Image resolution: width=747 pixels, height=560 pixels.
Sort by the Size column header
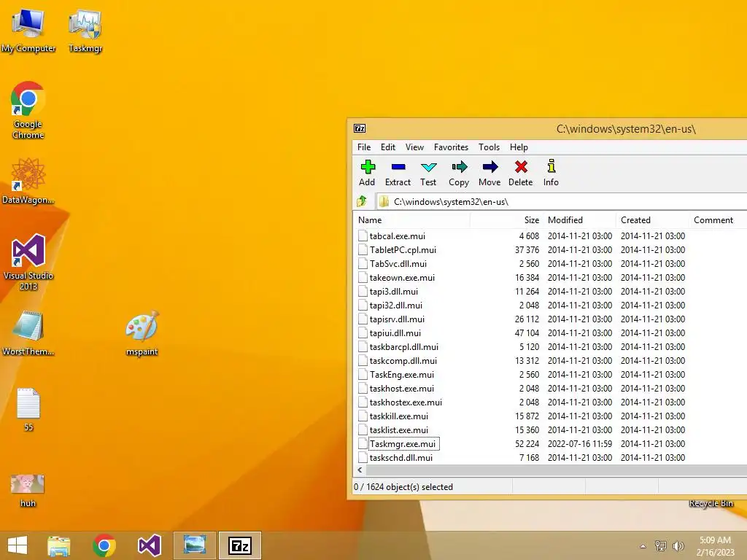pyautogui.click(x=506, y=220)
